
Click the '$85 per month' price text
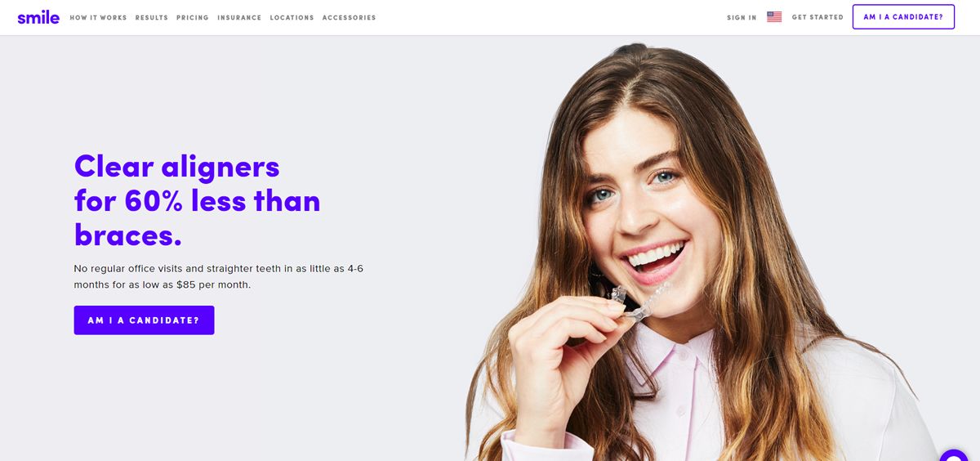213,285
